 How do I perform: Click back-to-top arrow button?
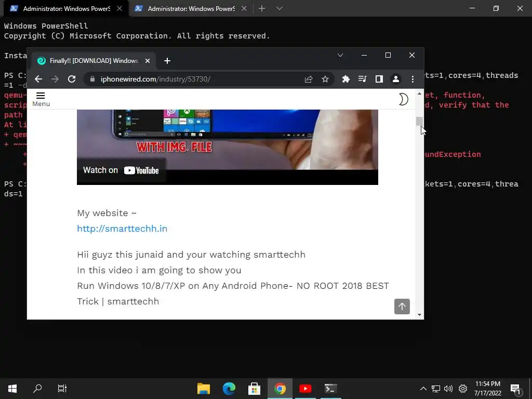[402, 307]
